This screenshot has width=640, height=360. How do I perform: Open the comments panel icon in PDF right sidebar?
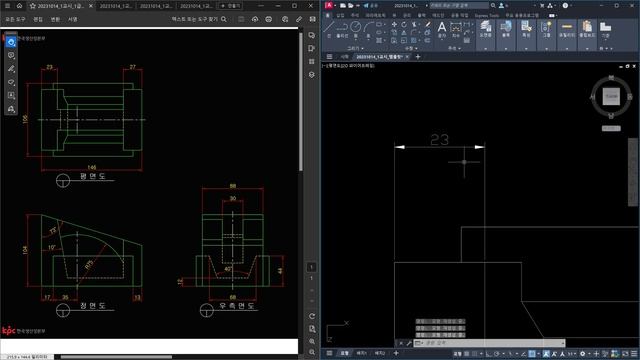(312, 35)
